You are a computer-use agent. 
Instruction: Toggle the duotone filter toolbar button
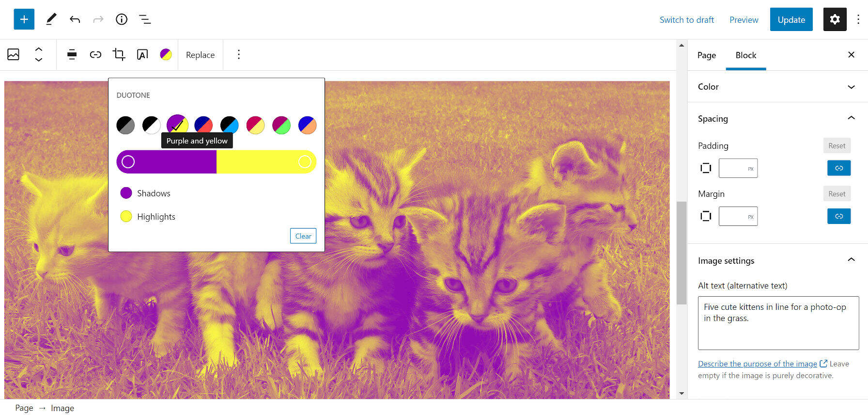(166, 54)
